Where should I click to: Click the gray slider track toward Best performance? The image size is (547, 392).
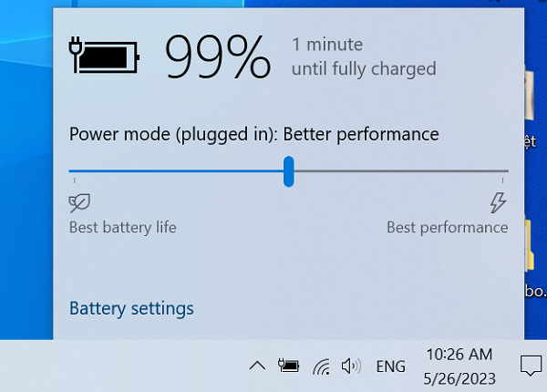point(401,171)
